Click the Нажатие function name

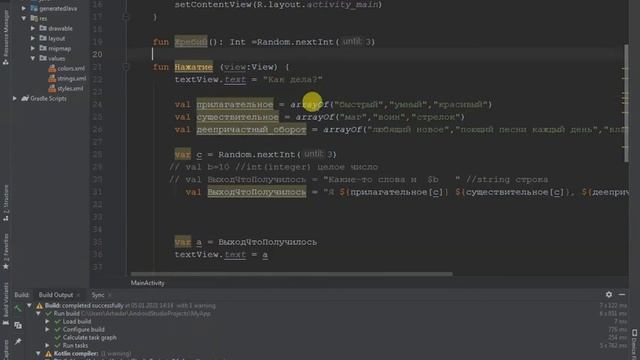click(193, 67)
